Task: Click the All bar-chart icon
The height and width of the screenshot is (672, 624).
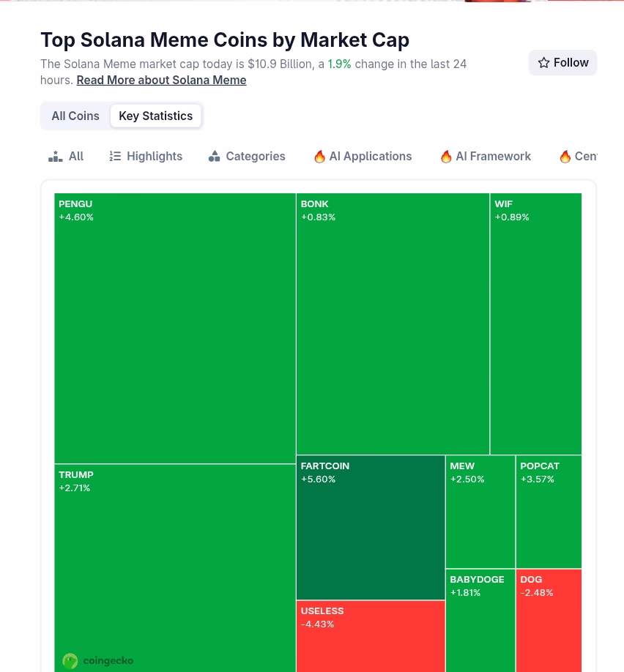Action: 55,156
